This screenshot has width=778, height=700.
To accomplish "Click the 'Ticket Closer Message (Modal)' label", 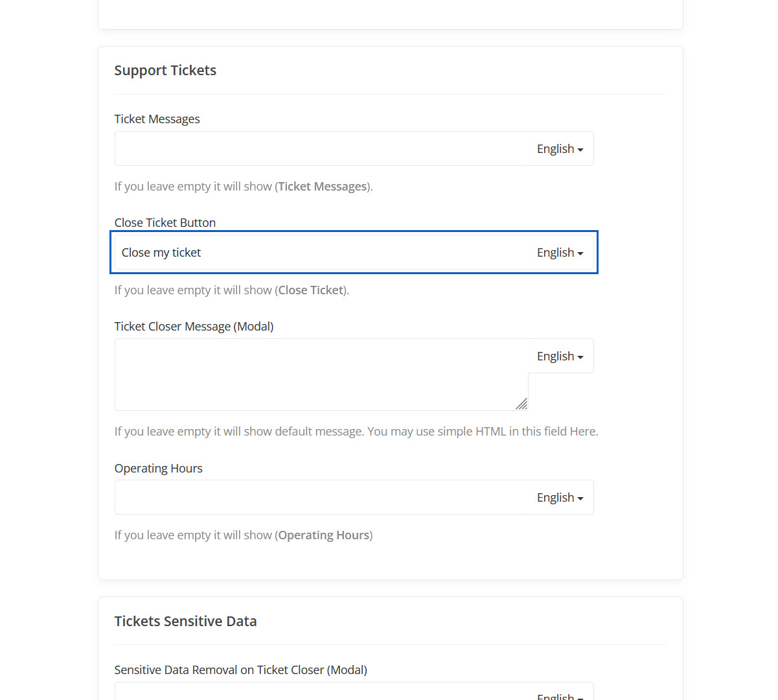I will pos(194,327).
